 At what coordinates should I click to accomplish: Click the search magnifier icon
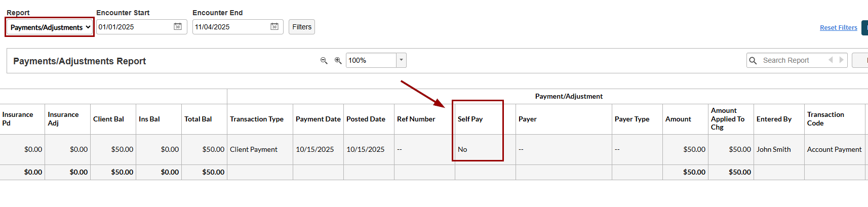pyautogui.click(x=753, y=61)
